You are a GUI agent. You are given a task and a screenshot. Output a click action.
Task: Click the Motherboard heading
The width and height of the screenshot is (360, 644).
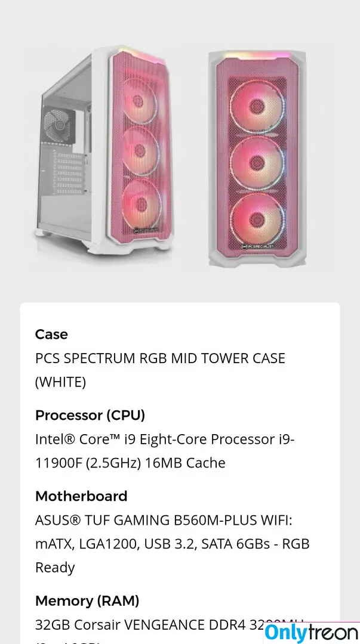(x=81, y=496)
